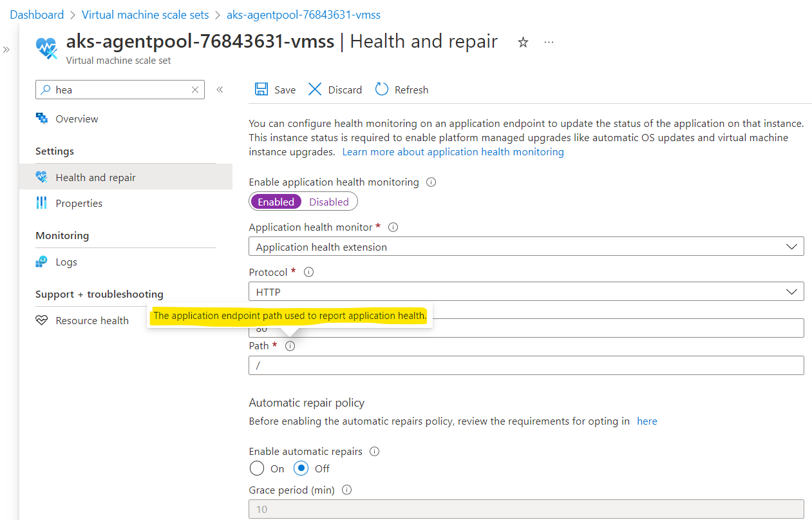Viewport: 812px width, 520px height.
Task: Click info icon beside Grace period (min)
Action: click(x=347, y=490)
